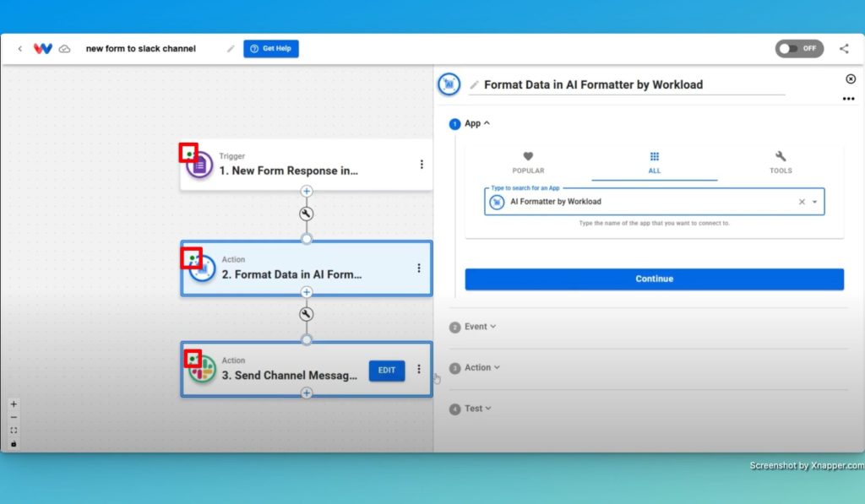Click the Workload W logo
Image resolution: width=865 pixels, height=504 pixels.
click(43, 48)
